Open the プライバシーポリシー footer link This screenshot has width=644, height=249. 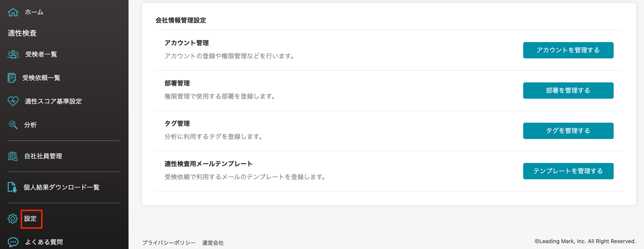pos(169,242)
